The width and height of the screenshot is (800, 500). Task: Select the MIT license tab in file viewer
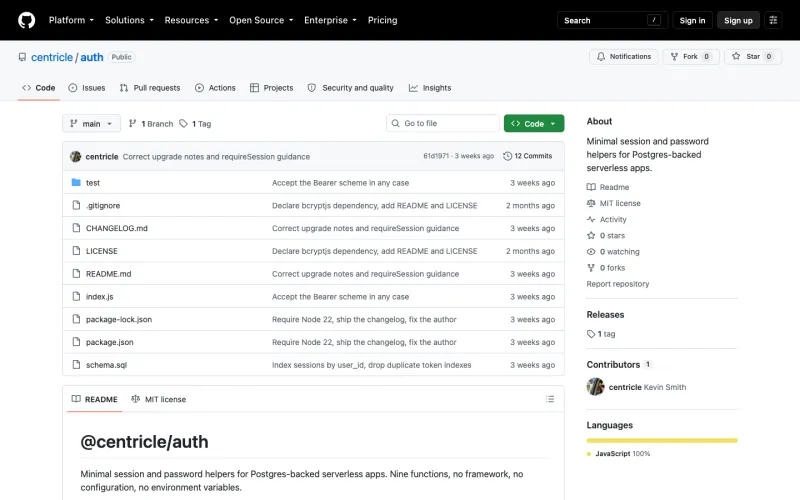click(x=158, y=399)
